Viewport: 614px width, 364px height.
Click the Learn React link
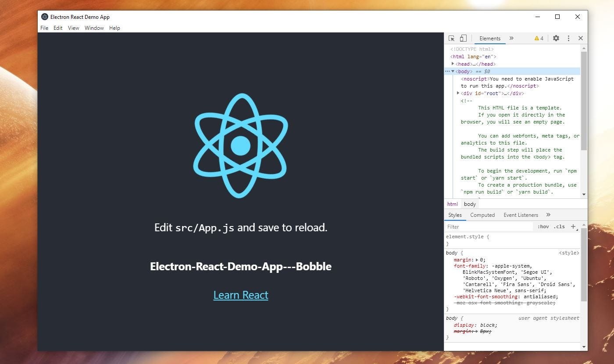coord(240,295)
